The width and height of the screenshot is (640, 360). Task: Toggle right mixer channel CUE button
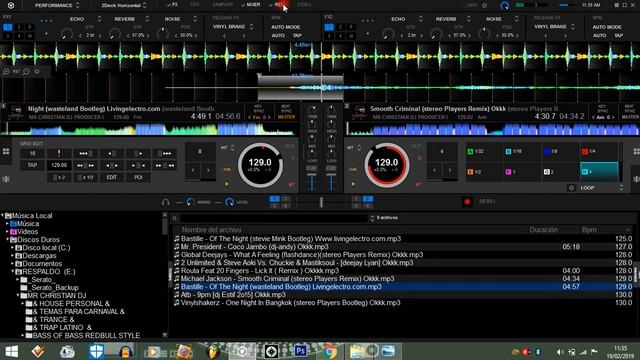(x=331, y=168)
